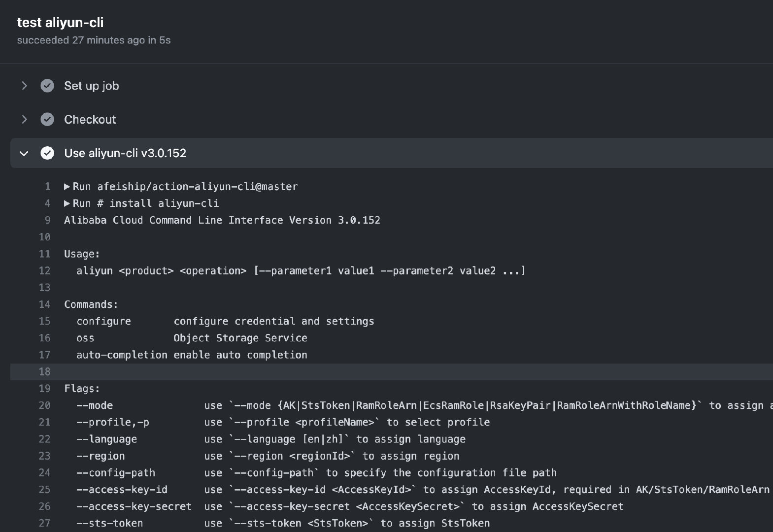The image size is (773, 532).
Task: Select log line number 20
Action: (x=45, y=405)
